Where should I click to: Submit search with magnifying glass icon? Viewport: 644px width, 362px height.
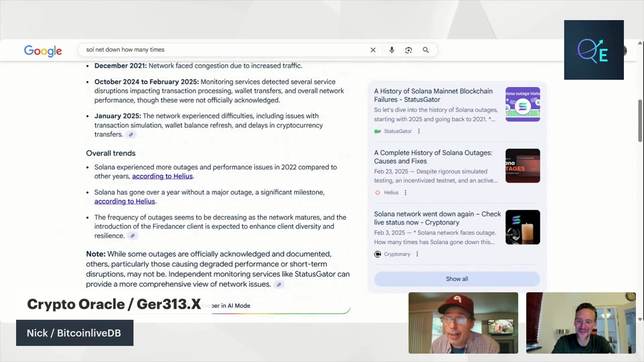(x=426, y=50)
